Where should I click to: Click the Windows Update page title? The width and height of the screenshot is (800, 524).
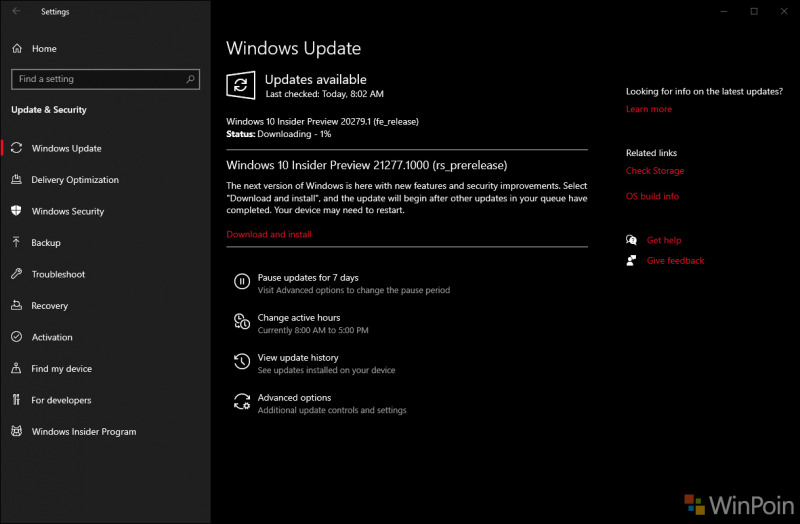(x=293, y=48)
